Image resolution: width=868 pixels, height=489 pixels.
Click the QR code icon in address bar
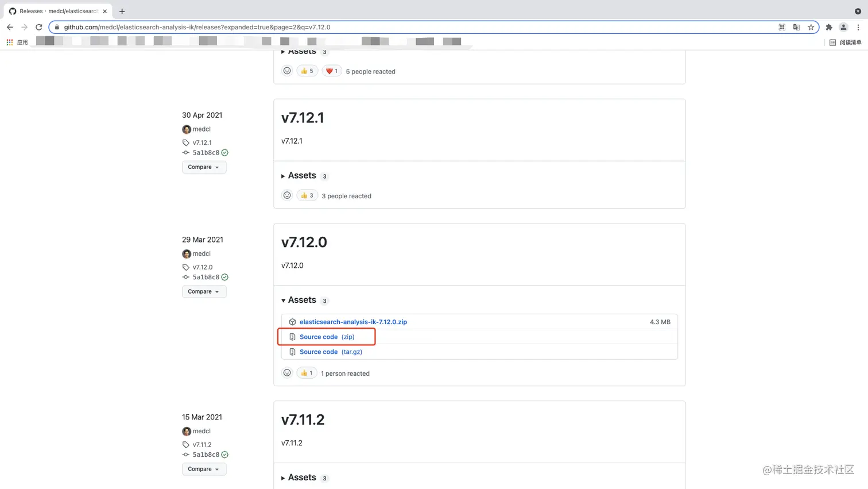click(x=782, y=27)
